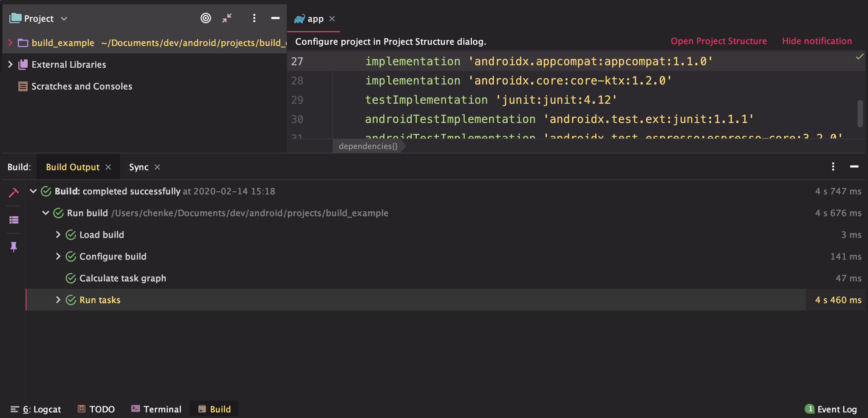Click the External Libraries icon
The height and width of the screenshot is (418, 868).
click(x=23, y=64)
